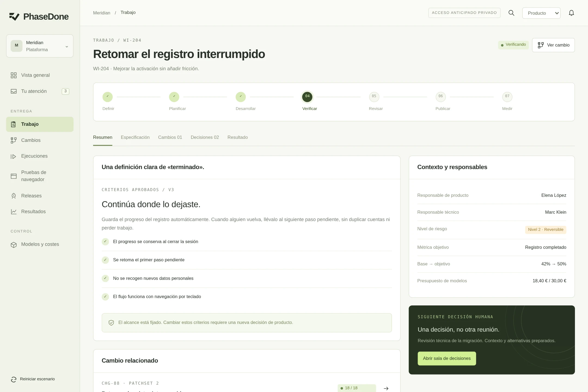Click the check beside 'No se recogen nuevos datos'
This screenshot has height=392, width=588.
[105, 278]
